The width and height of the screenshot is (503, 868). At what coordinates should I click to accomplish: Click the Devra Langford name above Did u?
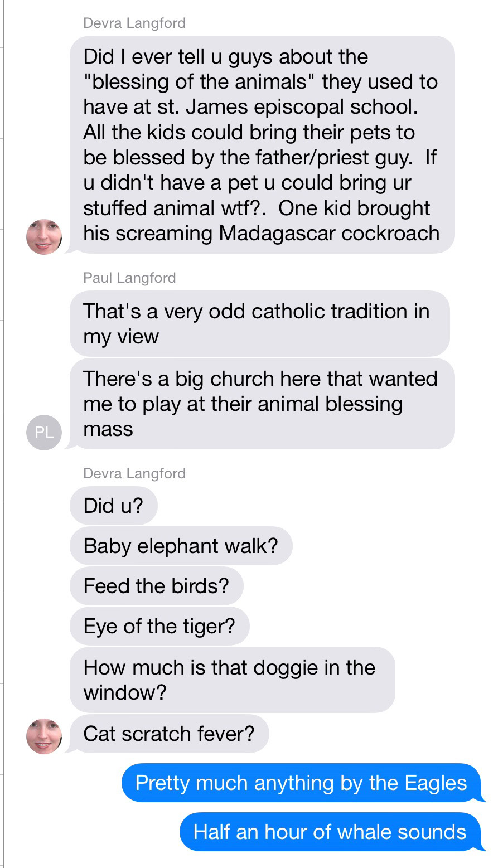tap(134, 473)
